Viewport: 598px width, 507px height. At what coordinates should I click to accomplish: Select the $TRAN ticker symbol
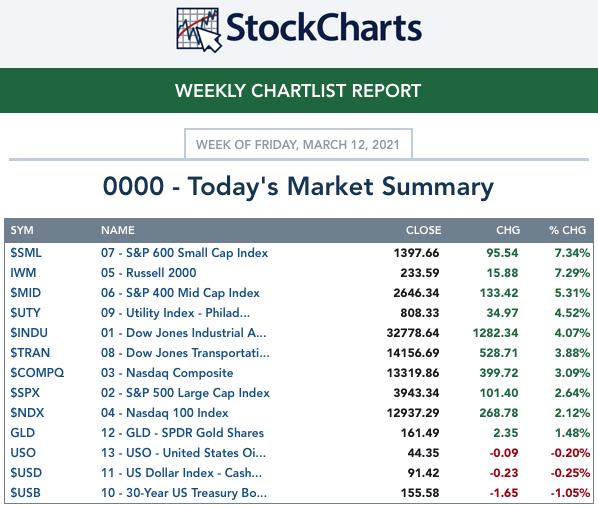(x=30, y=352)
